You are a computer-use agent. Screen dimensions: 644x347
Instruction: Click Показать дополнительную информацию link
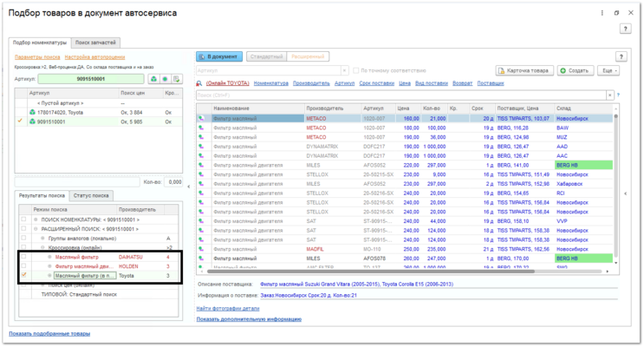[x=249, y=319]
